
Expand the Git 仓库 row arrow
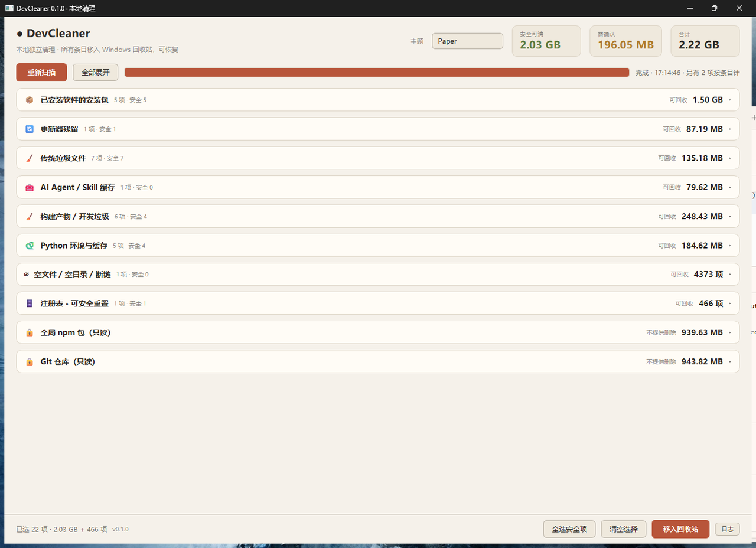(730, 362)
